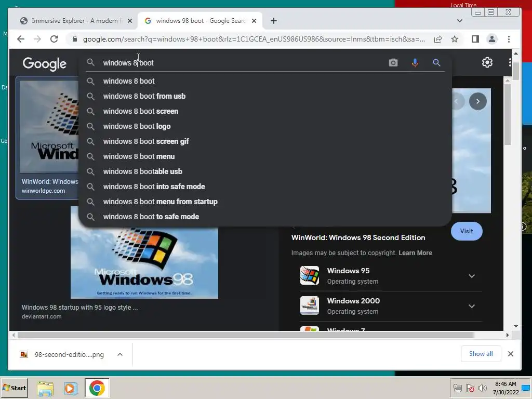This screenshot has width=532, height=399.
Task: Choose suggestion 'windows 8 boot logo'
Action: pyautogui.click(x=264, y=126)
